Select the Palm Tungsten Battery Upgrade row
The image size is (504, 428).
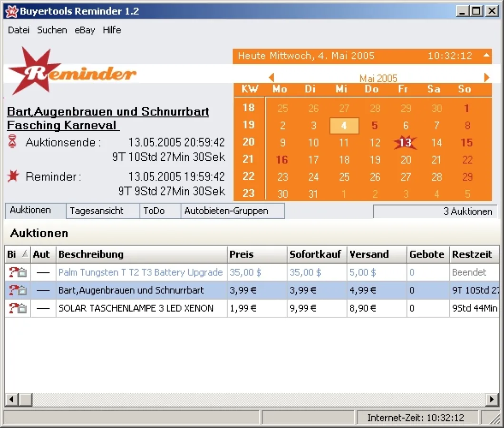[140, 272]
